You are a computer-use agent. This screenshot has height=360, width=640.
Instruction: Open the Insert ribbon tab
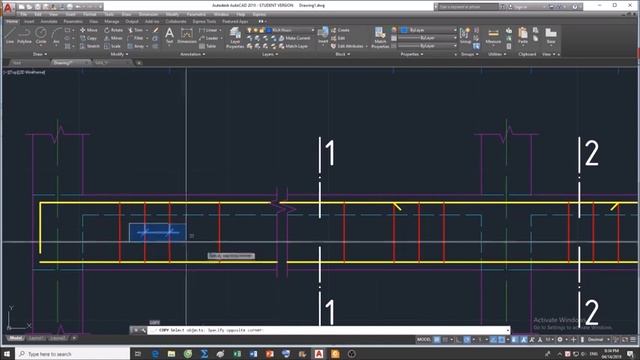point(29,21)
